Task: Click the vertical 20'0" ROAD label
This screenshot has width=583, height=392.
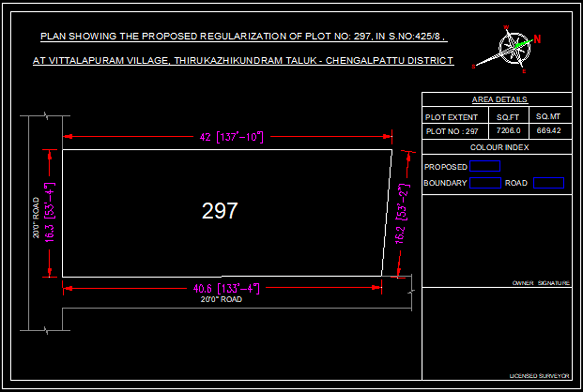Action: coord(36,218)
